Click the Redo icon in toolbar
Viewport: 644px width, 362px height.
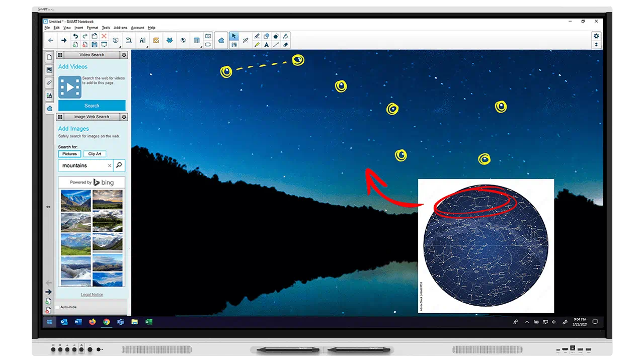pos(85,36)
